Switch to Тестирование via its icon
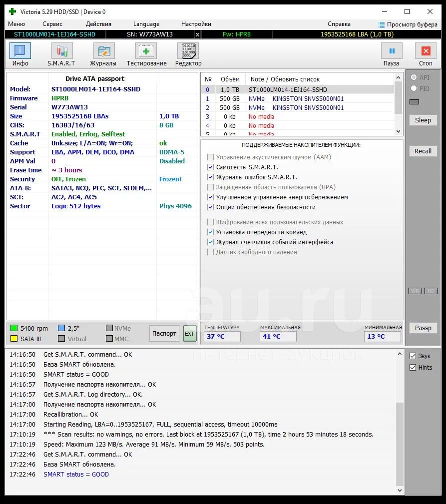 click(146, 51)
